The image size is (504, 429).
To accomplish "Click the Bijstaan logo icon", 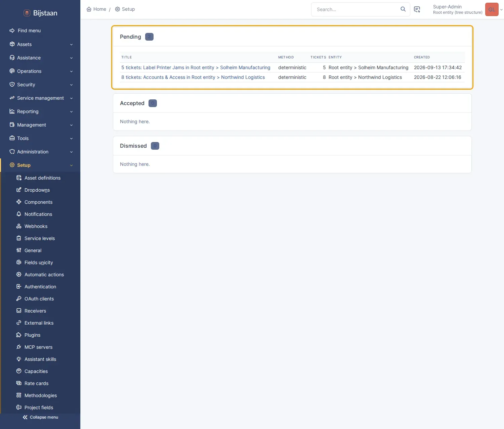I will tap(27, 13).
